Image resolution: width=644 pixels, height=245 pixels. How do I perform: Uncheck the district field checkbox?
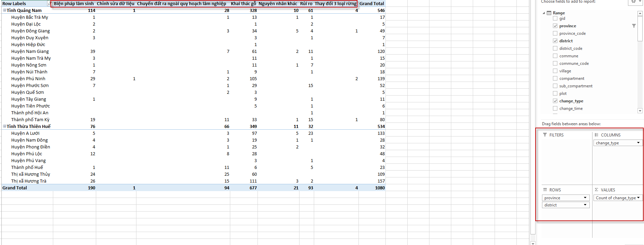[x=555, y=41]
